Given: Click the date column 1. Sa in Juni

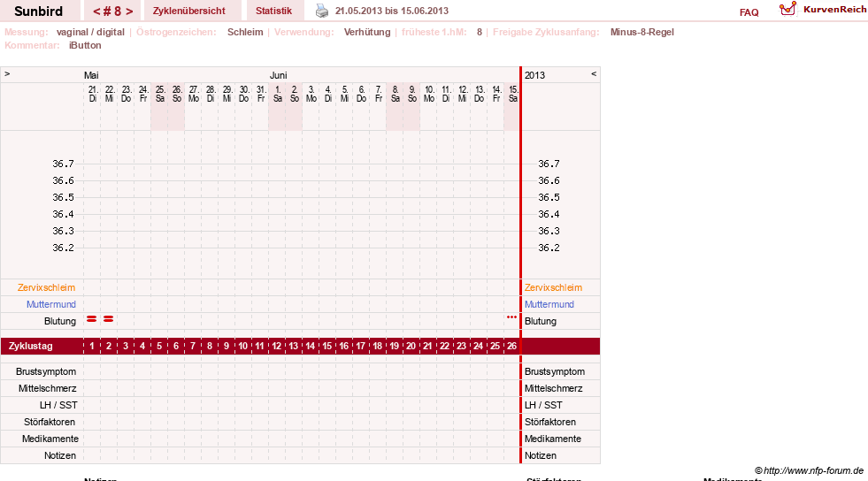Looking at the screenshot, I should 278,94.
